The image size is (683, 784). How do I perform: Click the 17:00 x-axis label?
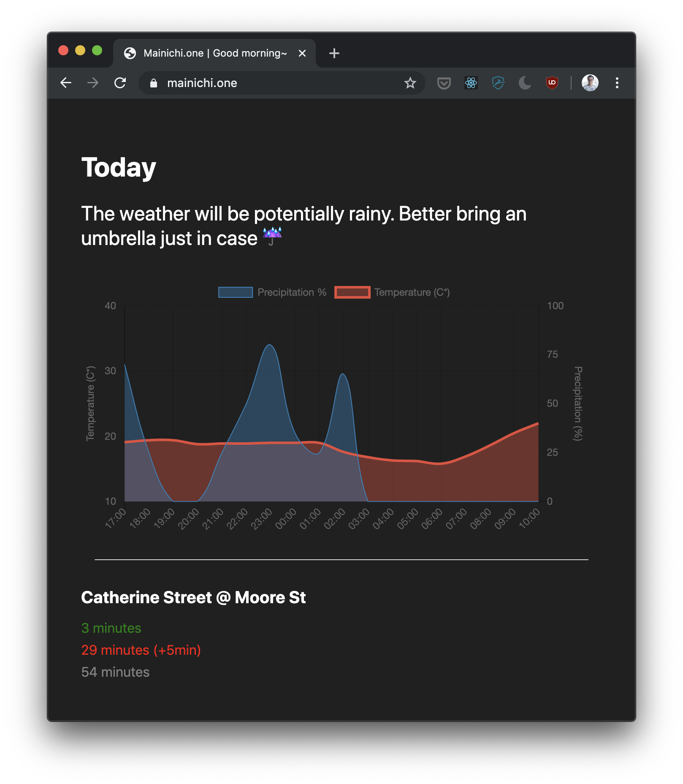point(115,519)
